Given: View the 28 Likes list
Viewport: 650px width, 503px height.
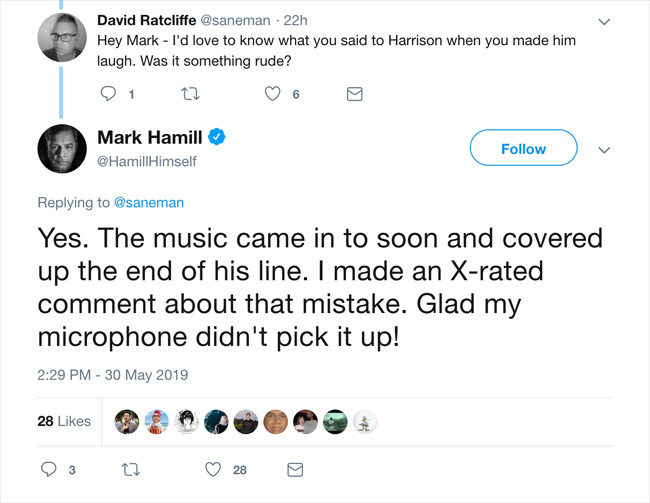Looking at the screenshot, I should coord(64,421).
